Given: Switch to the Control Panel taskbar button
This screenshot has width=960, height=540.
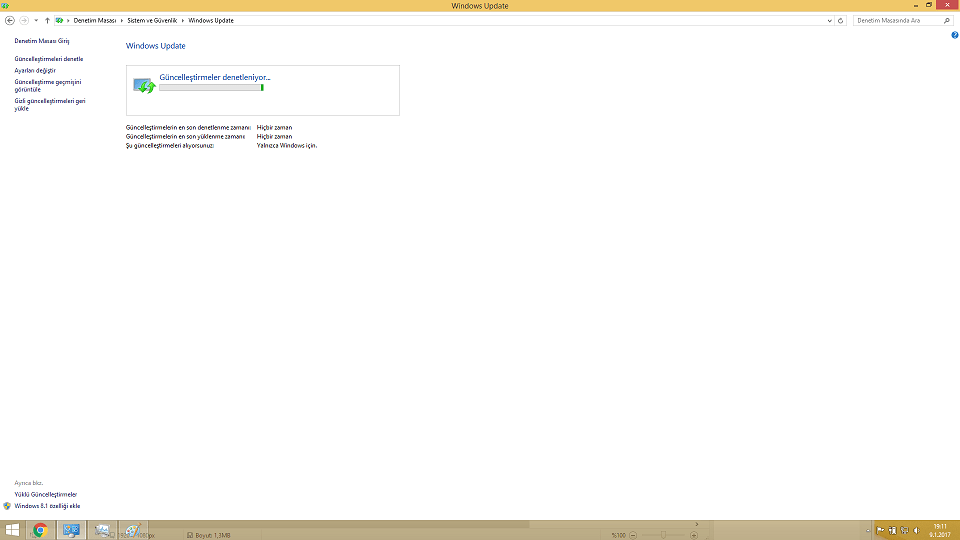Looking at the screenshot, I should [x=71, y=530].
